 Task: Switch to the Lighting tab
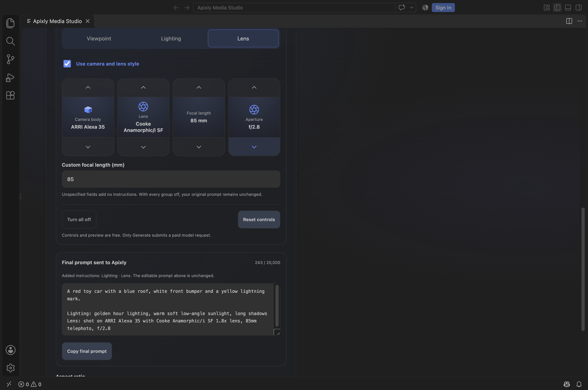171,39
